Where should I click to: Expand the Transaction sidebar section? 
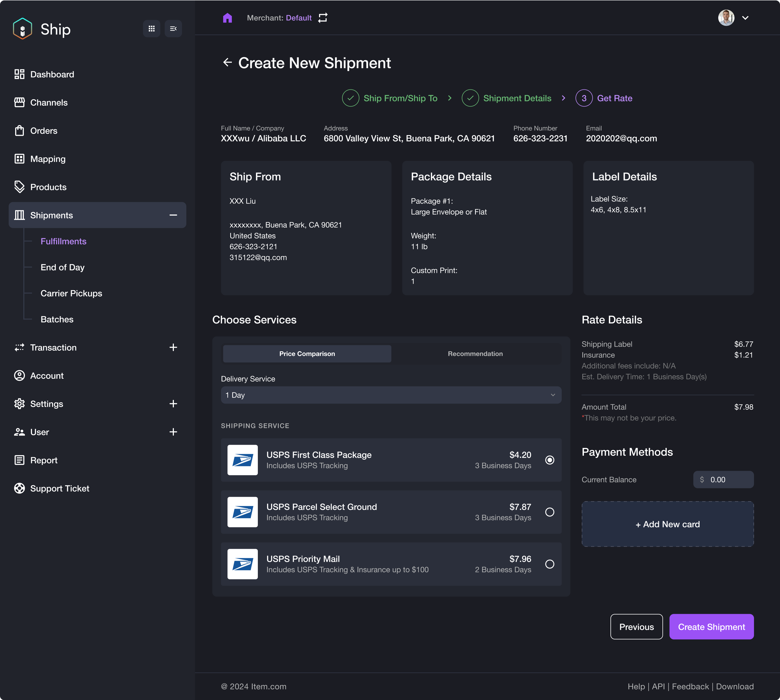click(173, 347)
